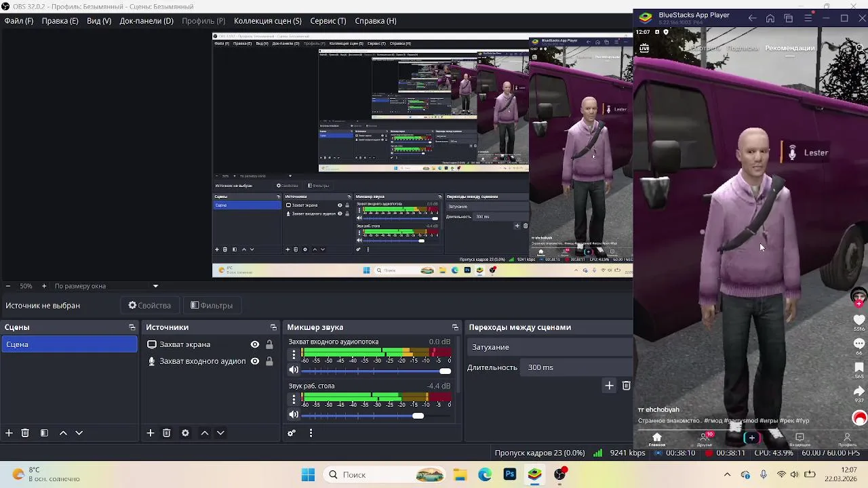Click Фильтры button
Image resolution: width=868 pixels, height=488 pixels.
[212, 306]
